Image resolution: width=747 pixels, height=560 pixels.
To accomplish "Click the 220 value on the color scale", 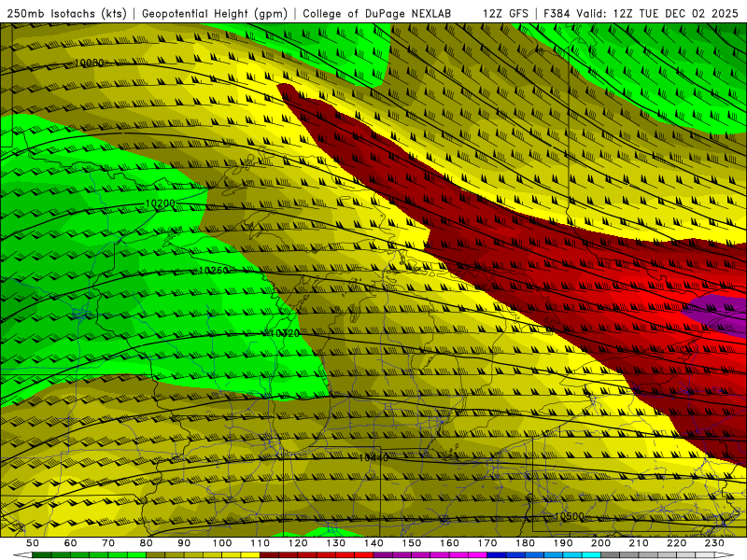I will 676,543.
